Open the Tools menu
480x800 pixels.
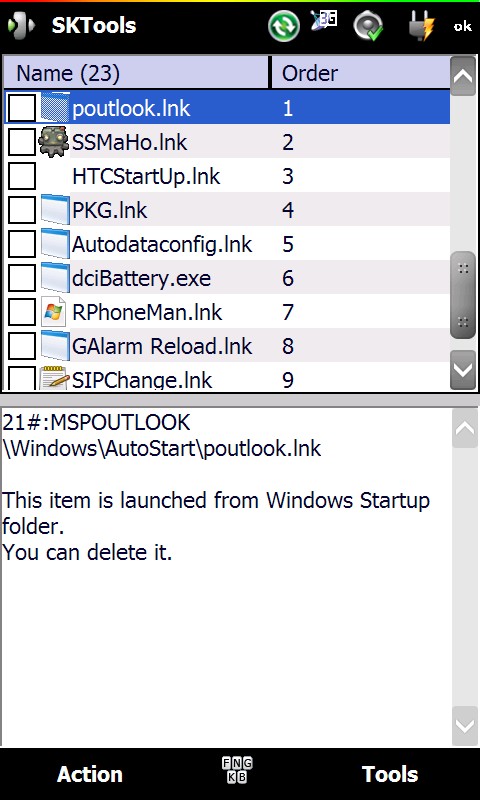[x=390, y=774]
